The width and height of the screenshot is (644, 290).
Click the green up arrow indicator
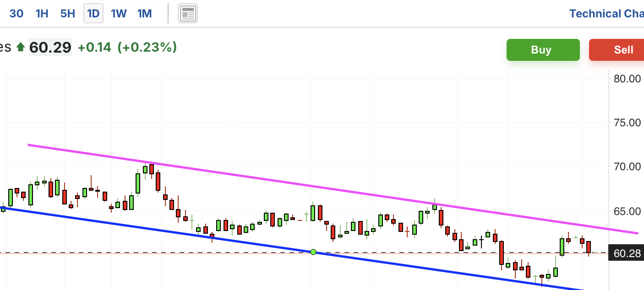(x=20, y=47)
